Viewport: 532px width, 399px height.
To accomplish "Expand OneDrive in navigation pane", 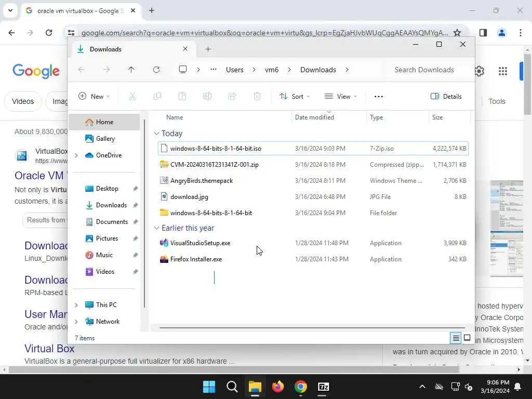I will (76, 155).
